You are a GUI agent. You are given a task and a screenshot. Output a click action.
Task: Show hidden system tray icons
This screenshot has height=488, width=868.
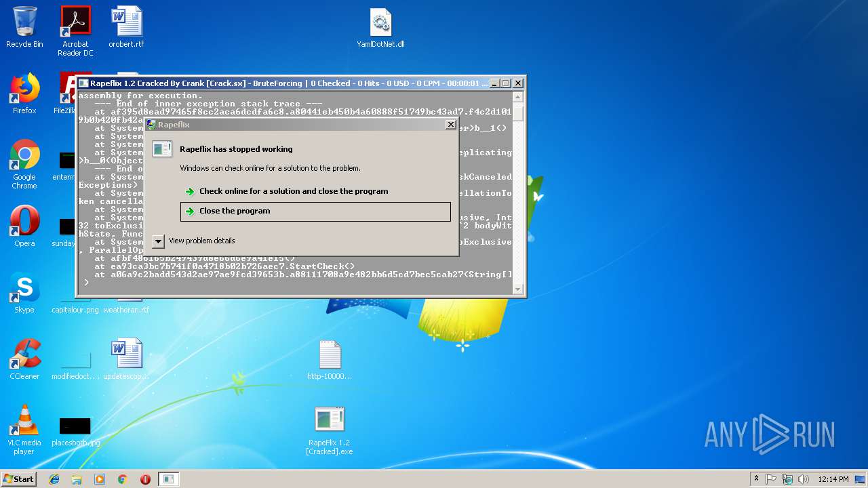pos(756,479)
